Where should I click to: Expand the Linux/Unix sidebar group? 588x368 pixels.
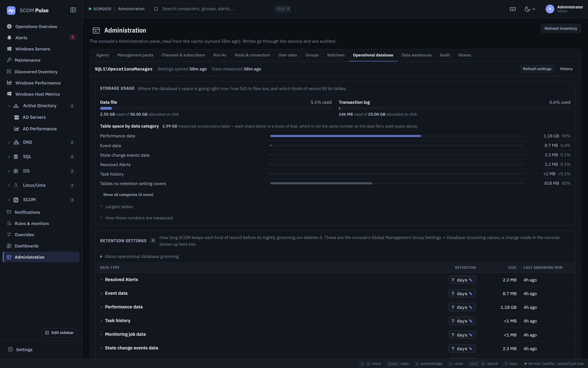[9, 185]
